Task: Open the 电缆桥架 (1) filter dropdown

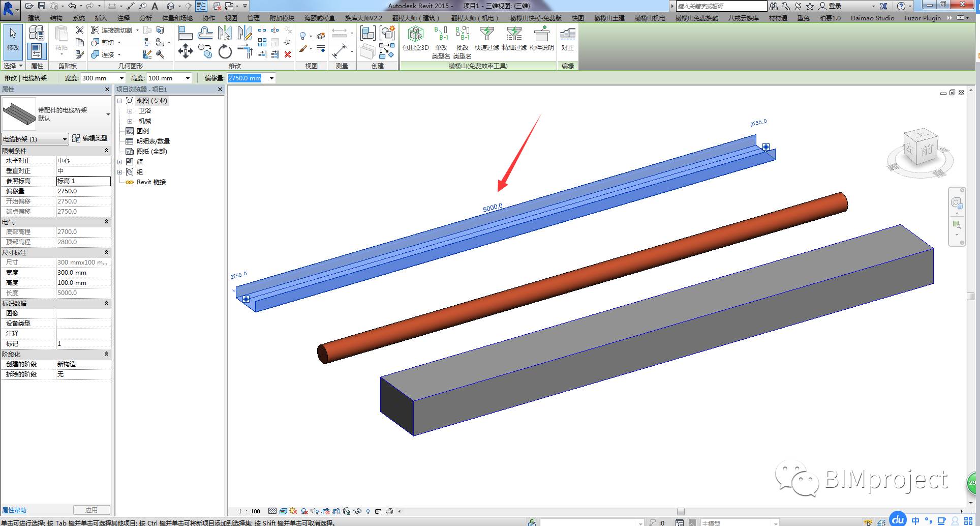Action: point(65,139)
